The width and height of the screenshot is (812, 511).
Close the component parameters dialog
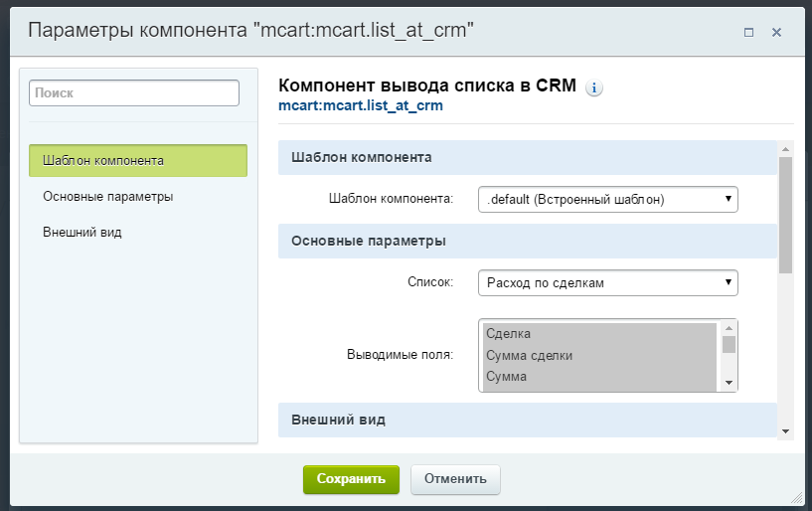coord(776,32)
